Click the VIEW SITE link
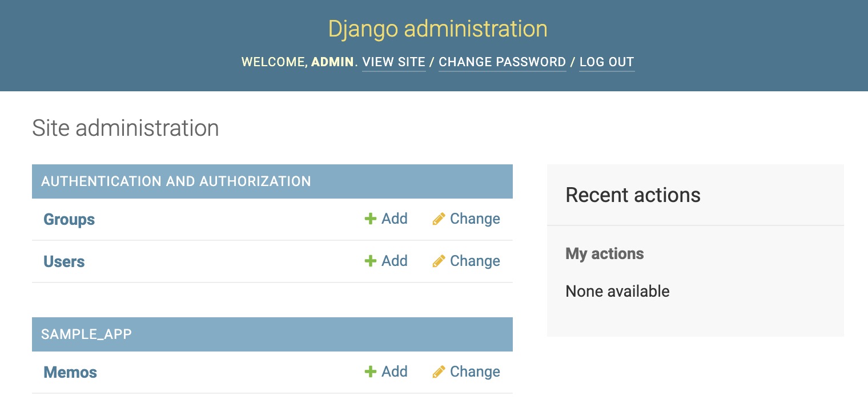868x412 pixels. pos(393,62)
